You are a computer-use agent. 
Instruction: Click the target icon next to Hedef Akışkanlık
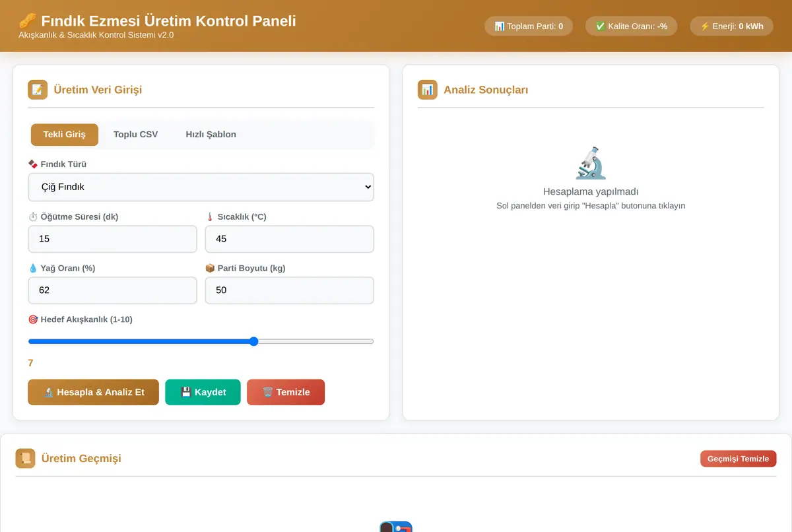click(33, 319)
